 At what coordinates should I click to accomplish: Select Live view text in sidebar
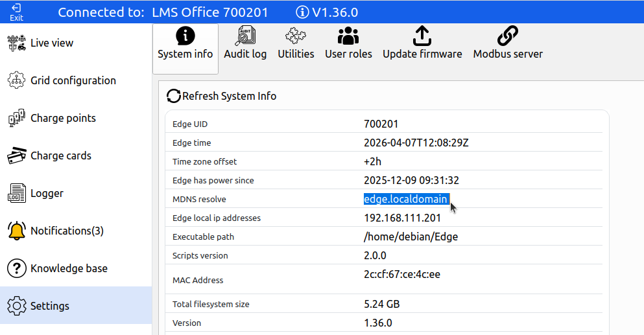tap(52, 43)
